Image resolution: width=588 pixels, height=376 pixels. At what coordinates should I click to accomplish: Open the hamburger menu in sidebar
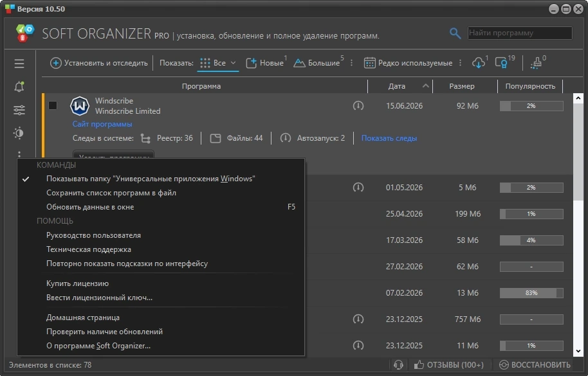[19, 63]
